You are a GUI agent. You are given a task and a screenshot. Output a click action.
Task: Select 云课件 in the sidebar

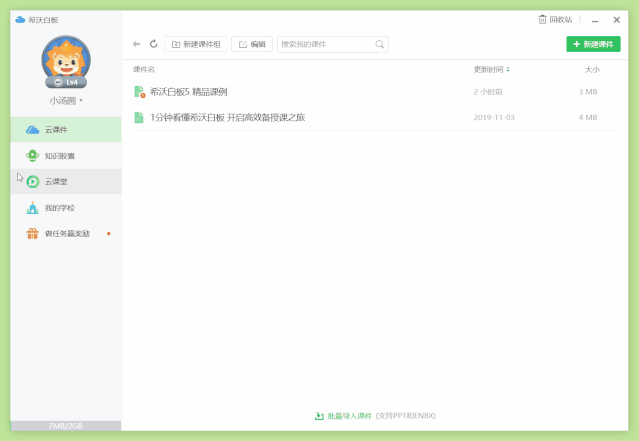point(66,130)
